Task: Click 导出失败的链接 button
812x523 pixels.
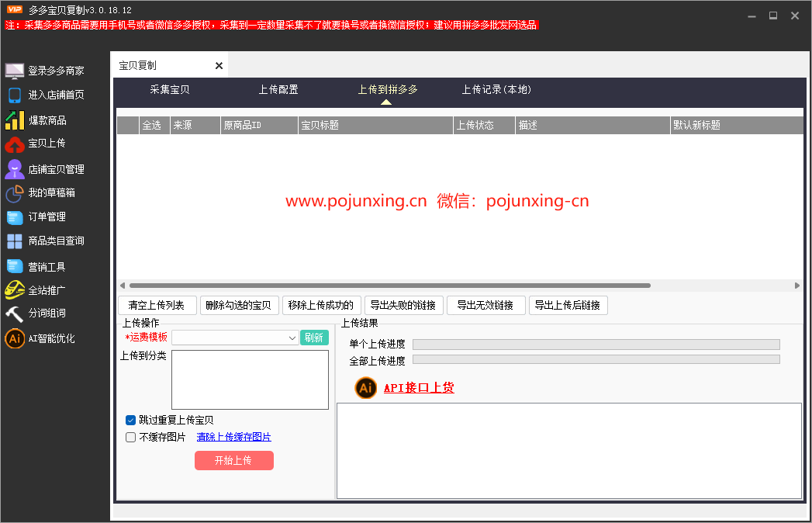Action: click(404, 305)
